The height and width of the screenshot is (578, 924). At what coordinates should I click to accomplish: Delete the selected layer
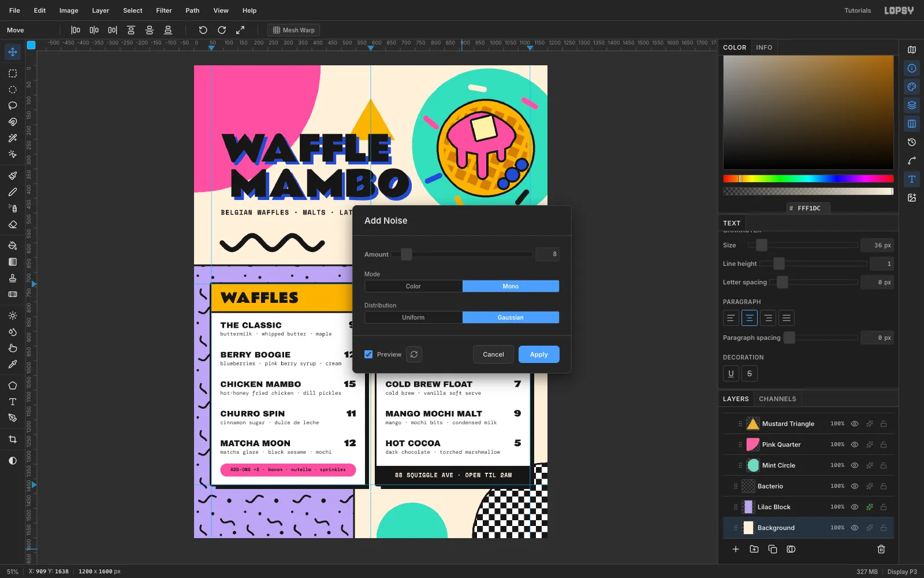881,549
